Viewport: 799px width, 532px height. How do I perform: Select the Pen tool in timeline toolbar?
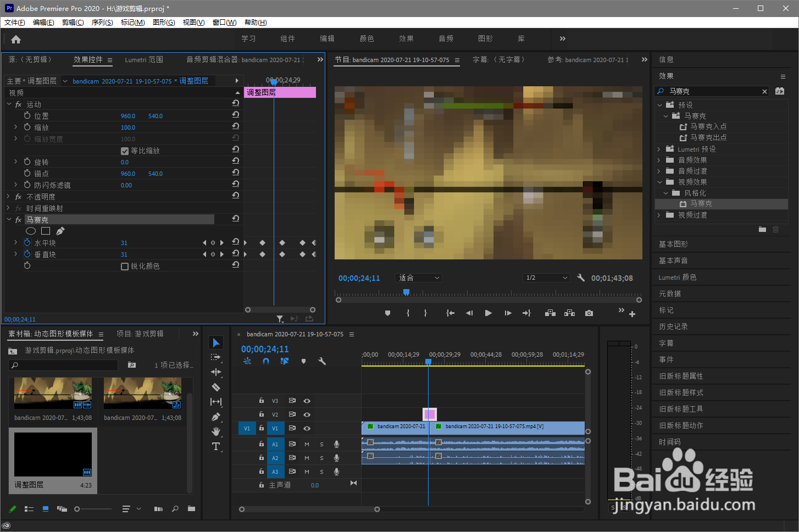point(216,417)
